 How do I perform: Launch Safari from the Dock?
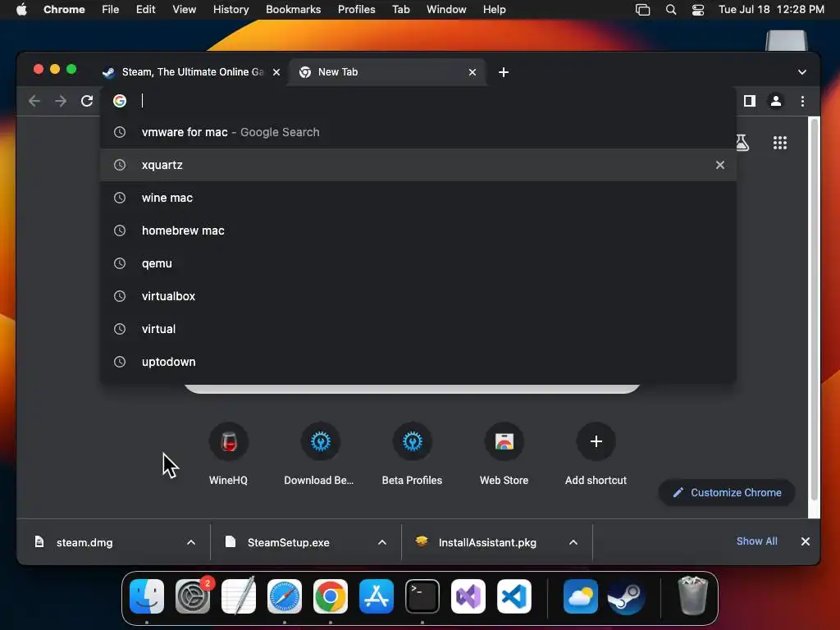[x=285, y=596]
